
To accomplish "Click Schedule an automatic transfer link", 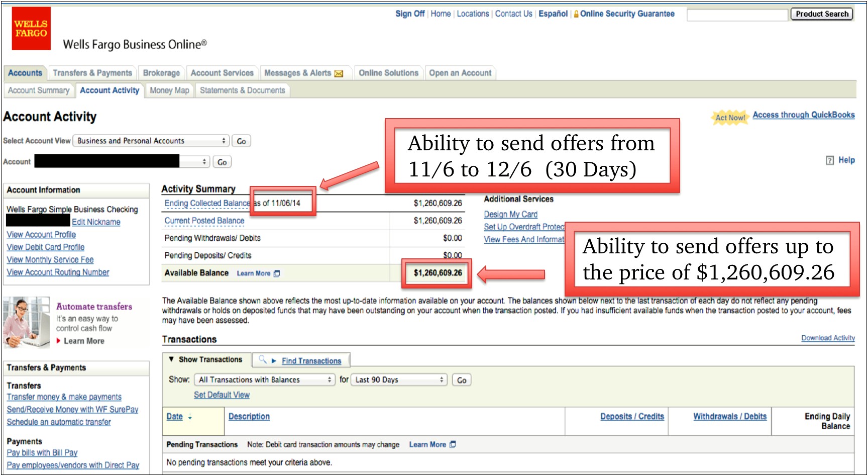I will tap(59, 422).
